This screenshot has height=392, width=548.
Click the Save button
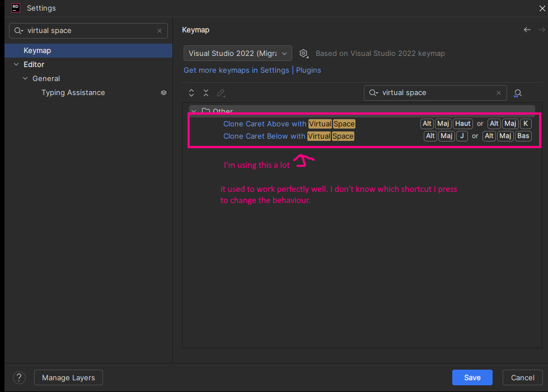coord(472,377)
